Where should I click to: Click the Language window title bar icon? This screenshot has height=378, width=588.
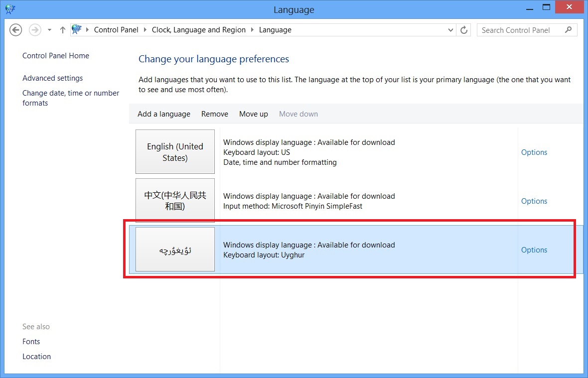[10, 9]
